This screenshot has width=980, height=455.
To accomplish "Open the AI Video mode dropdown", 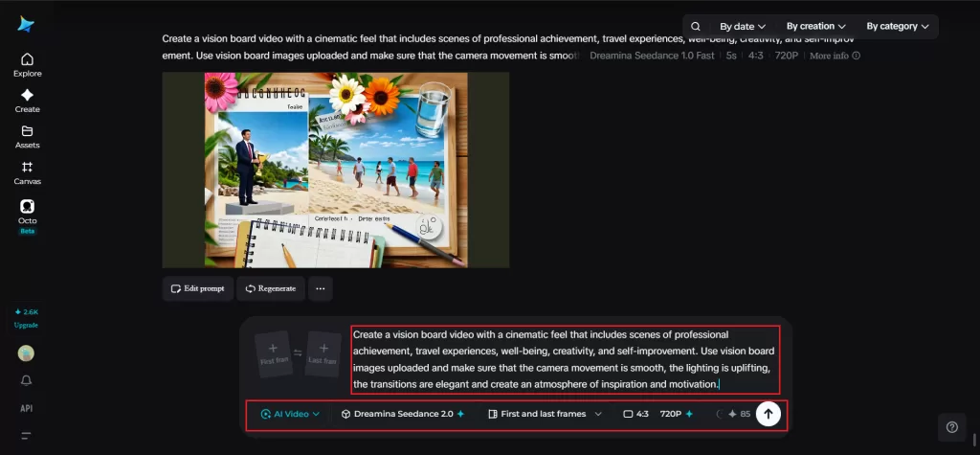I will pyautogui.click(x=291, y=414).
